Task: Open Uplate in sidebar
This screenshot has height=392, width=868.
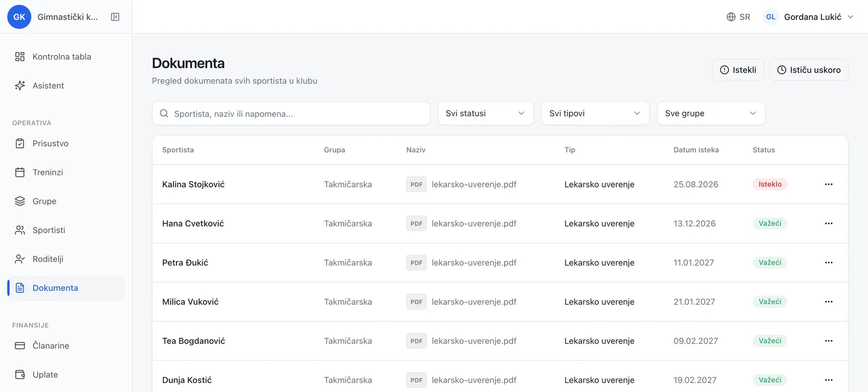Action: tap(66, 375)
